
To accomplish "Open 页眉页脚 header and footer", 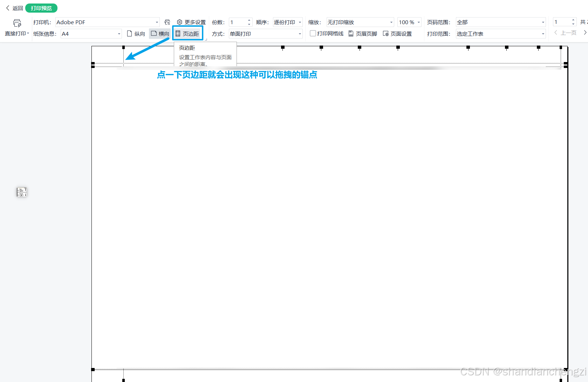I will [363, 34].
